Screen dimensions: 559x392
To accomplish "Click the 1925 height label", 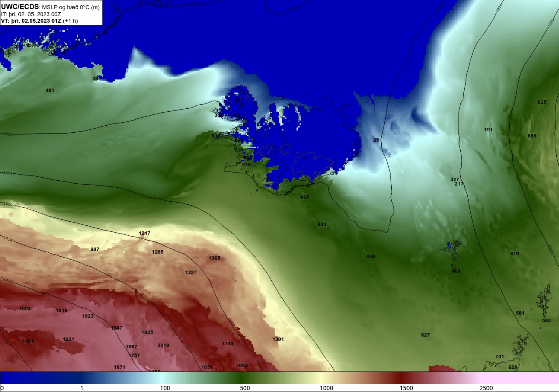I will pyautogui.click(x=147, y=332).
